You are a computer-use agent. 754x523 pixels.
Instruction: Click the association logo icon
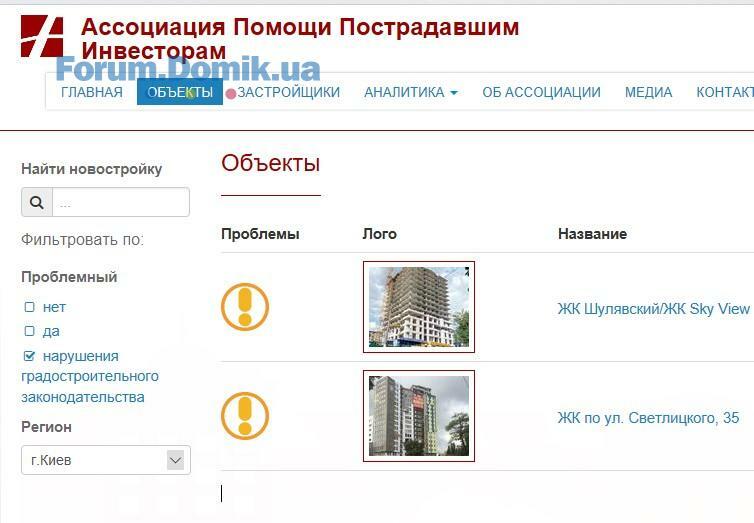point(42,36)
